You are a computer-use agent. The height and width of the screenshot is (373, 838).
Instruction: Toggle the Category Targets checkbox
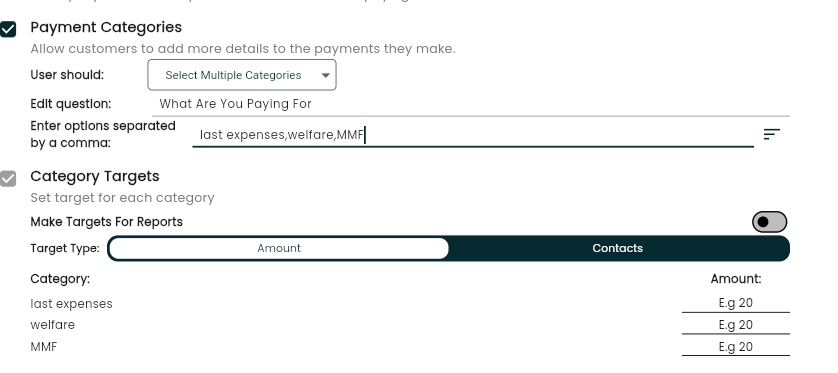click(x=8, y=178)
